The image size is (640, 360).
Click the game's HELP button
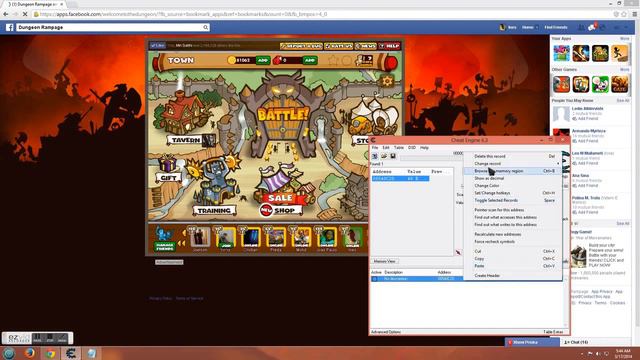click(390, 46)
